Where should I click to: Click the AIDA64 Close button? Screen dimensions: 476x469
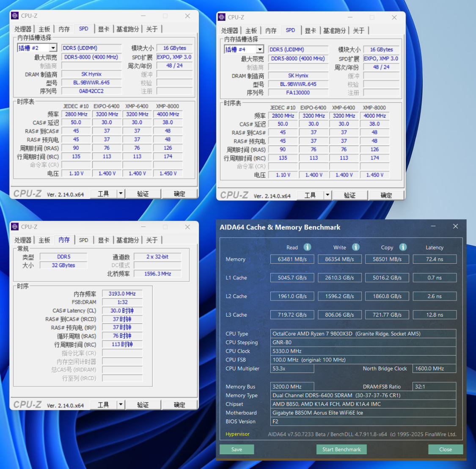click(446, 449)
